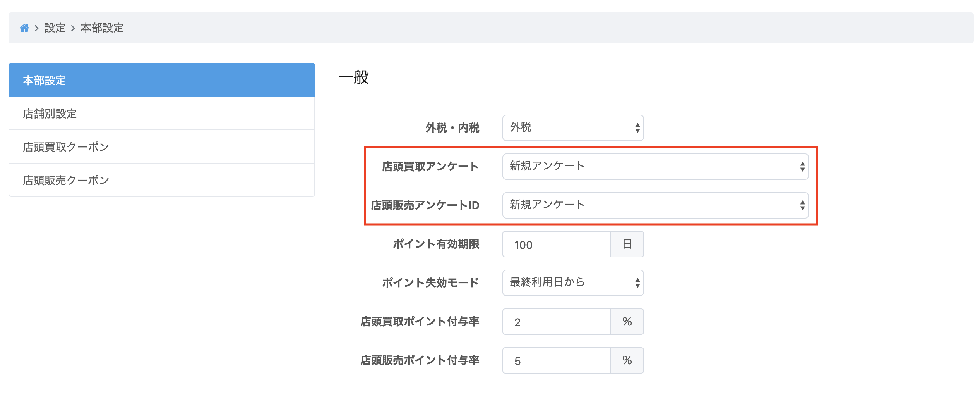Screen dimensions: 980x396
Task: Click arrow icon of 外税 select box
Action: click(x=637, y=128)
